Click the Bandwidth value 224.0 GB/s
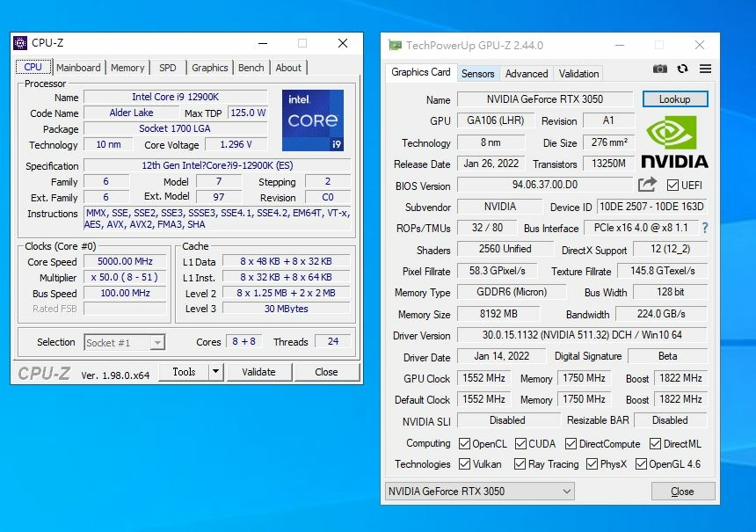Image resolution: width=756 pixels, height=532 pixels. tap(661, 314)
